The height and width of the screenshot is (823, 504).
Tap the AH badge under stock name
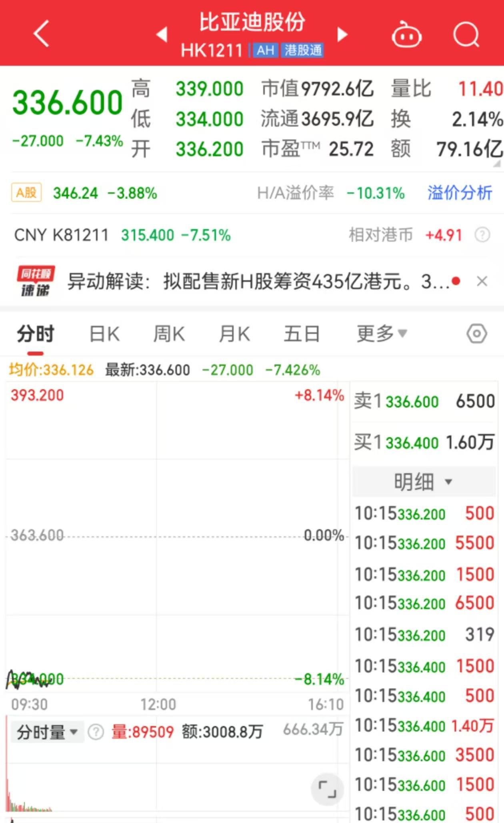(265, 50)
